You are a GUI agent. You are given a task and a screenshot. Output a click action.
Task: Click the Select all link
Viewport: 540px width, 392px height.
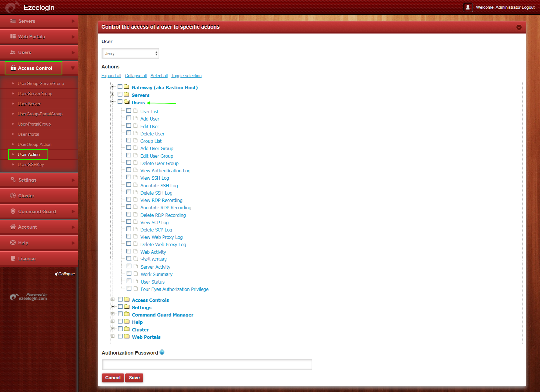(159, 76)
